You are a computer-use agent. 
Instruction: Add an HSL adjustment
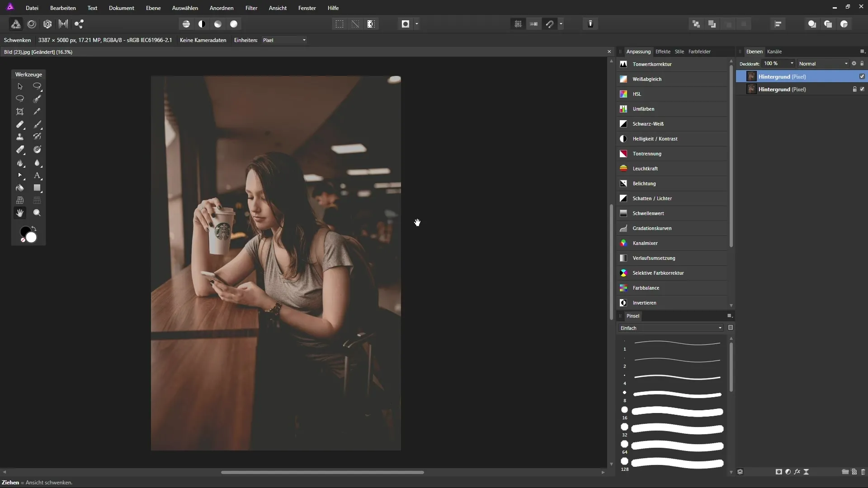coord(672,94)
